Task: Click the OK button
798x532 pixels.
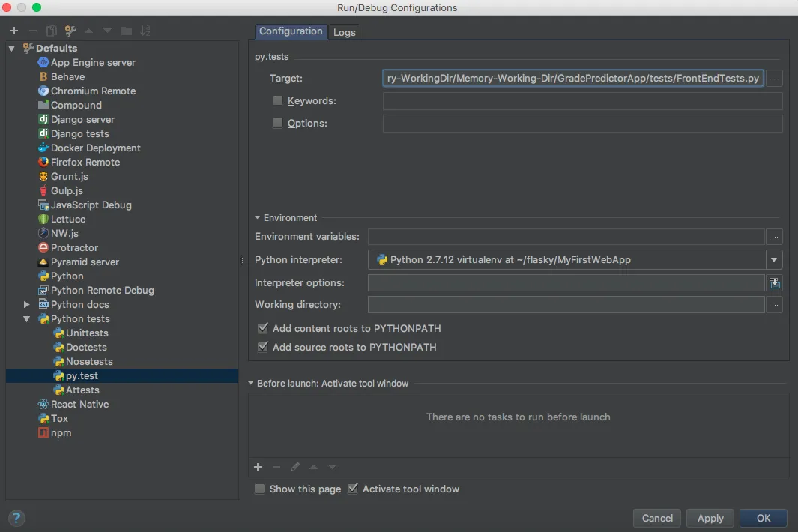Action: 763,519
